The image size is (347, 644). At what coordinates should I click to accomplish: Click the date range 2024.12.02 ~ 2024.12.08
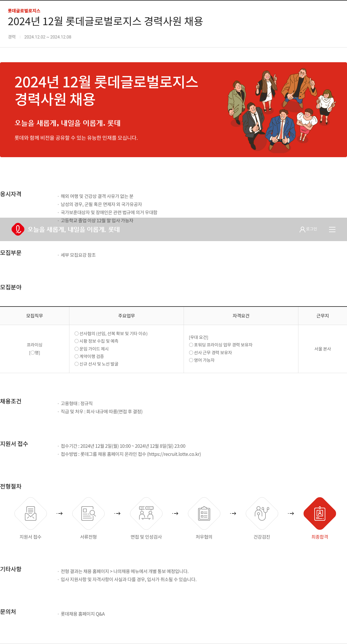[48, 37]
